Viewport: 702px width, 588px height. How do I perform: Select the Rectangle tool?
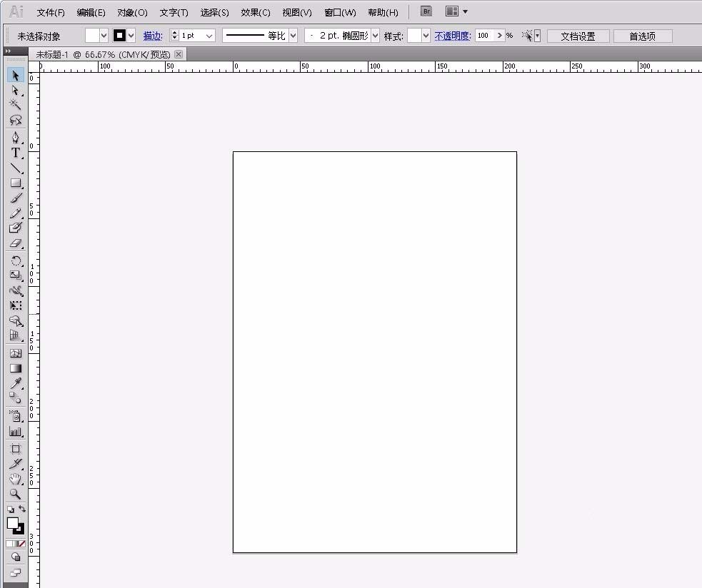click(16, 183)
